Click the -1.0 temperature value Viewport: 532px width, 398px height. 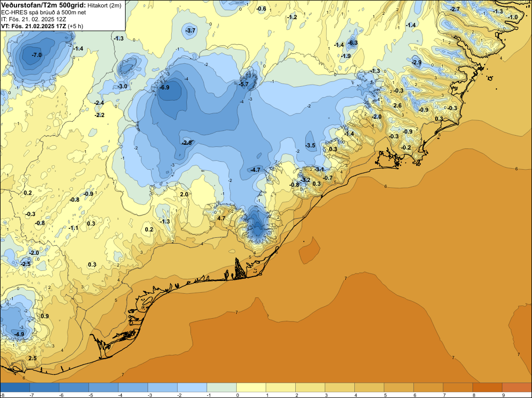coord(513,18)
